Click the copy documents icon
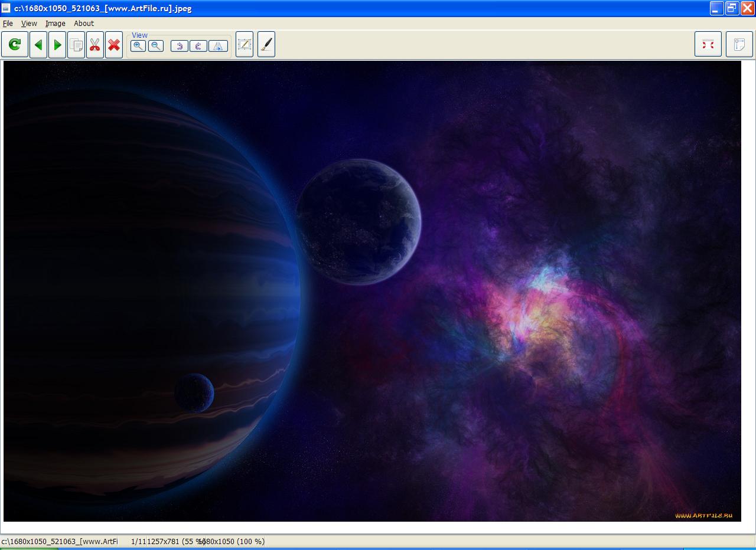 pyautogui.click(x=76, y=45)
